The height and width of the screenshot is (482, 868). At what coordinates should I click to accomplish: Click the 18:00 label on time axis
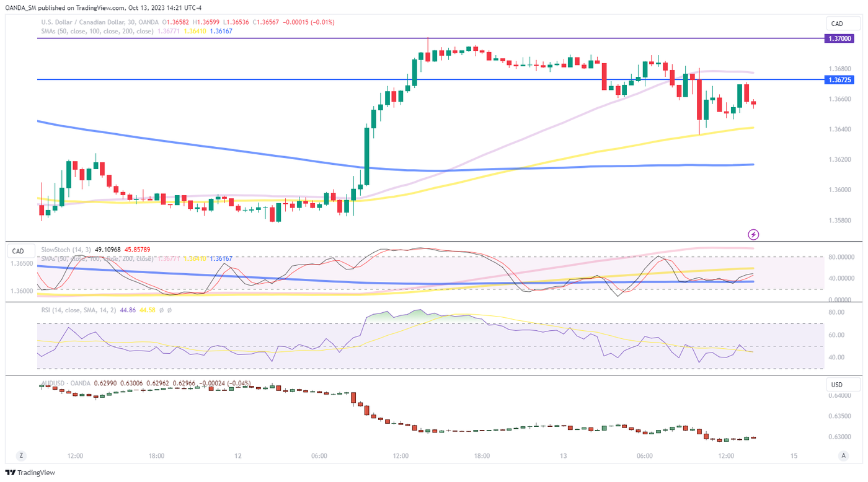click(x=156, y=456)
